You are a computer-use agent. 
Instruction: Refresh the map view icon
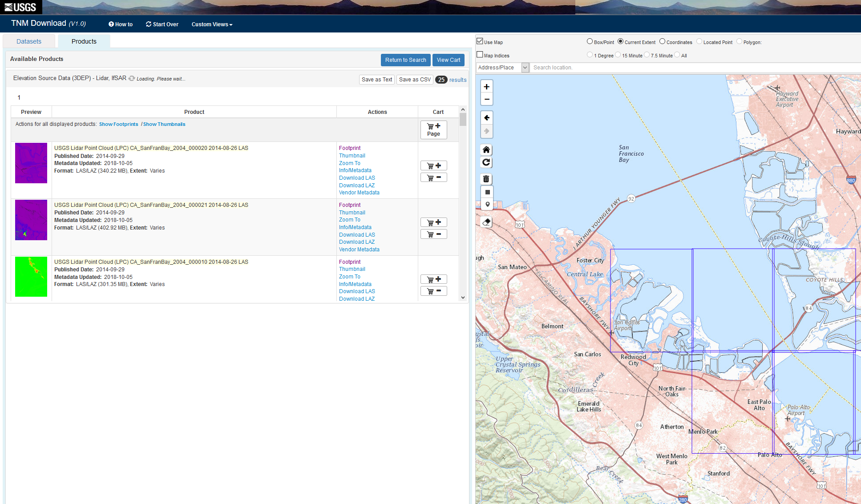pos(487,162)
